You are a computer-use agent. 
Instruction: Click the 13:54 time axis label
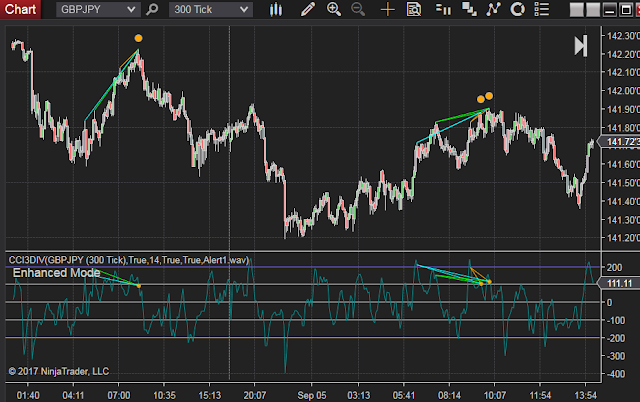tap(585, 395)
